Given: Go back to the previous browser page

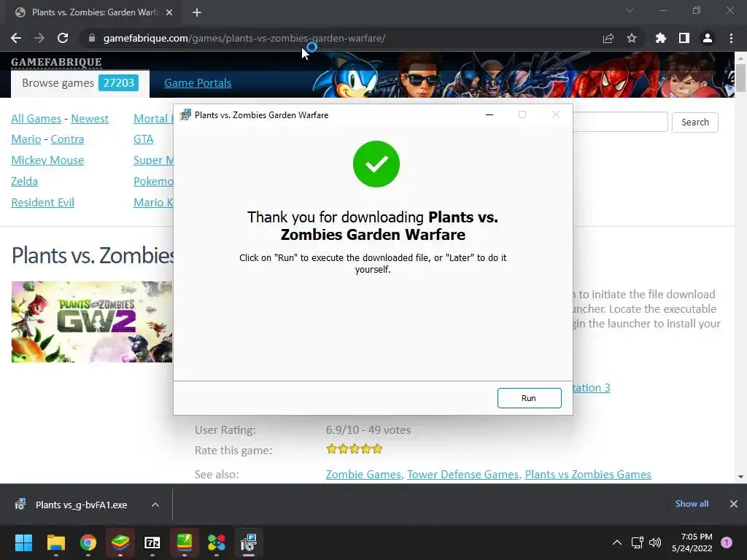Looking at the screenshot, I should (16, 38).
